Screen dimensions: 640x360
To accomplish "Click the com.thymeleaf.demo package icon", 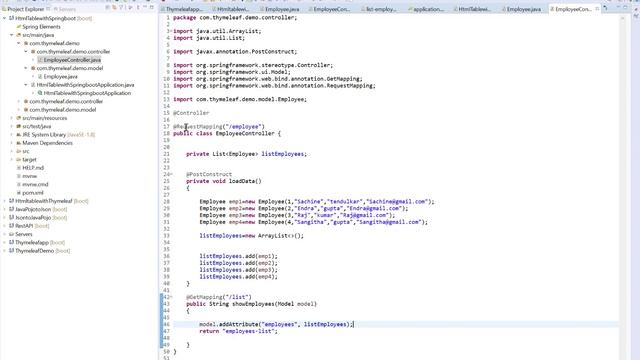I will click(x=26, y=43).
